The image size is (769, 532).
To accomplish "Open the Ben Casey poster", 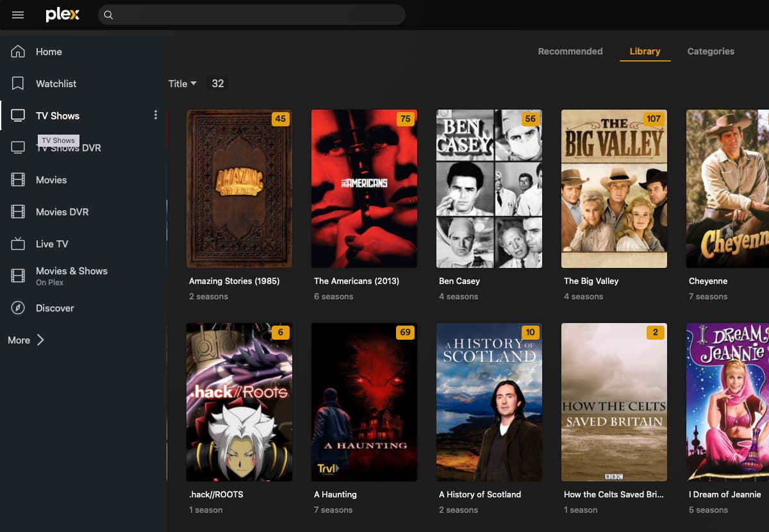I will [489, 188].
